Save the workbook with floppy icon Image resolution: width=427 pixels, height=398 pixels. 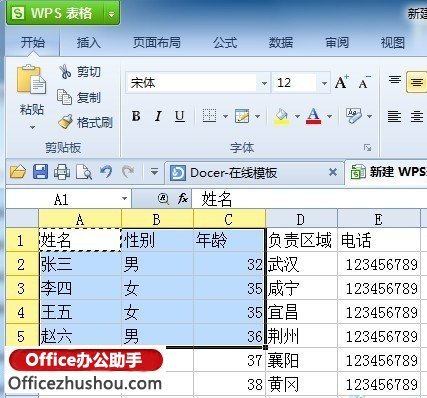40,172
